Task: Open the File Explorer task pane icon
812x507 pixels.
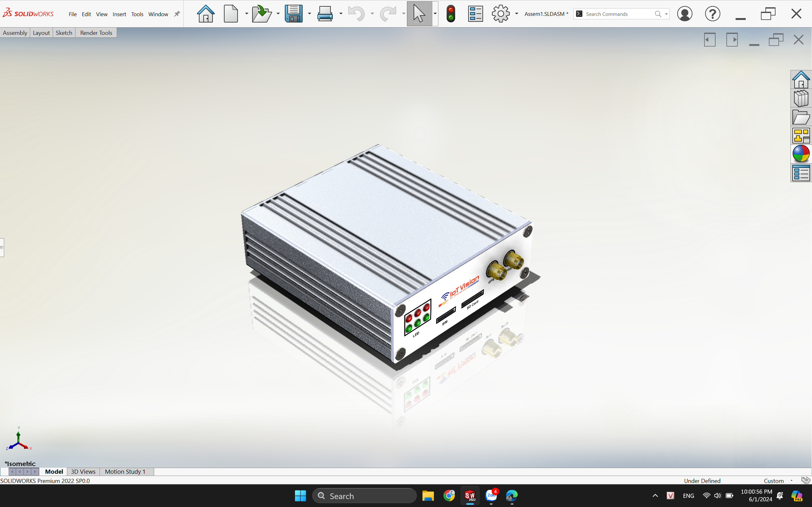Action: click(x=801, y=117)
